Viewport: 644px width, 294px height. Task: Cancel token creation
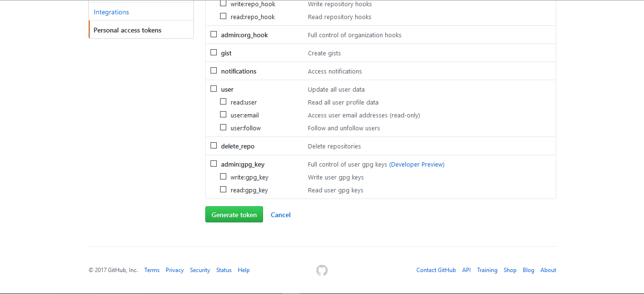click(280, 215)
